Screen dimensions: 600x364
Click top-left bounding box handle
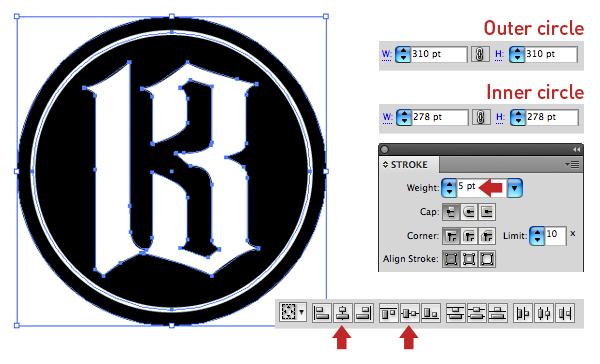click(17, 16)
